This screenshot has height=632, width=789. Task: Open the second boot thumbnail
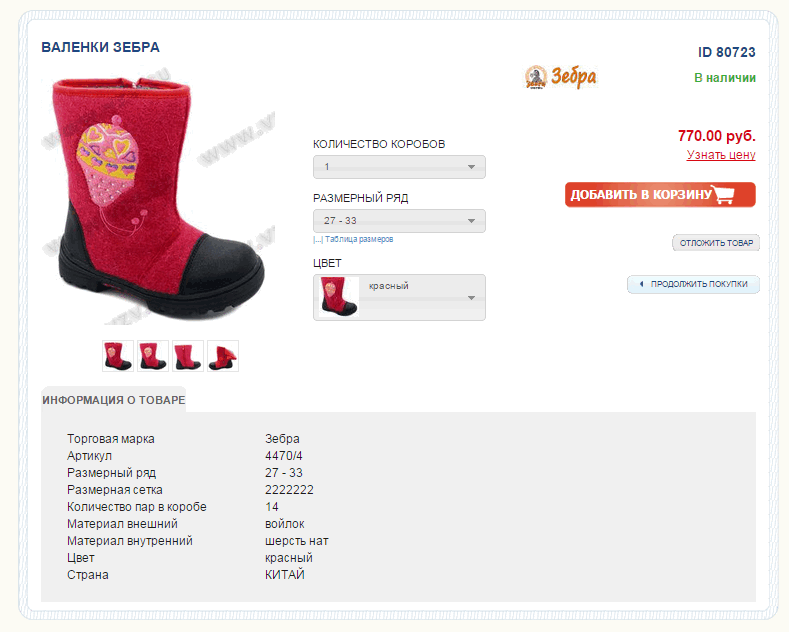point(153,356)
